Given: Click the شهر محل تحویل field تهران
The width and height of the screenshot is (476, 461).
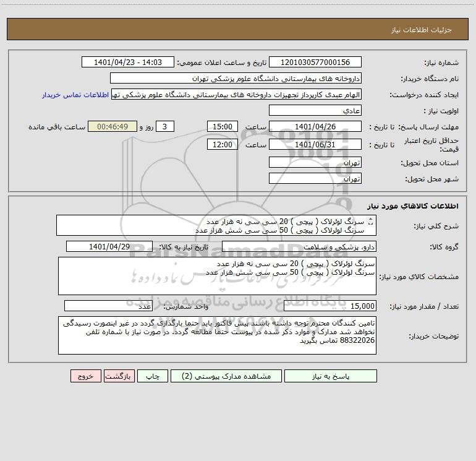Looking at the screenshot, I should (315, 178).
